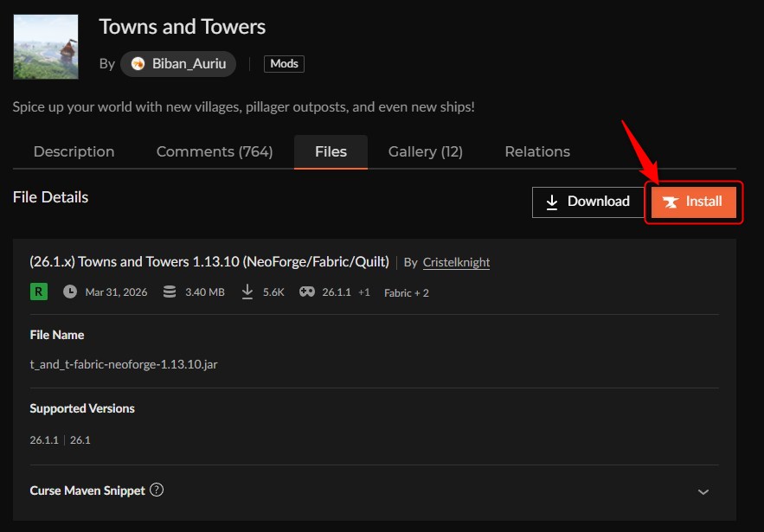The width and height of the screenshot is (764, 532).
Task: Click the file size icon next to 3.40 MB
Action: point(170,292)
